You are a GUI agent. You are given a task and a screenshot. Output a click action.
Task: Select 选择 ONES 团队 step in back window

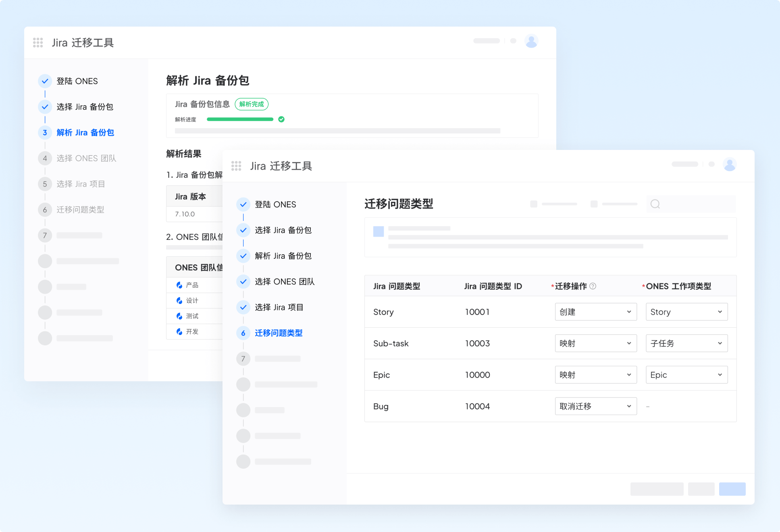click(x=86, y=158)
